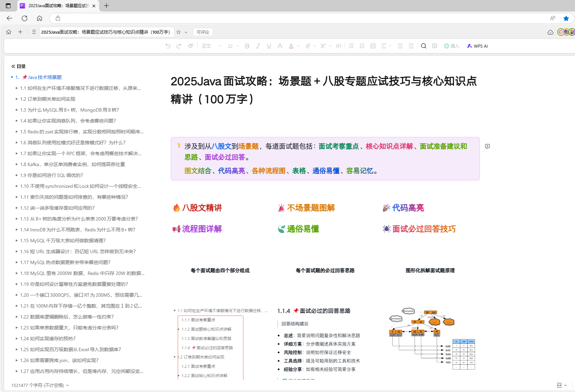Open superscript options dropdown arrow
The width and height of the screenshot is (575, 392).
click(330, 46)
